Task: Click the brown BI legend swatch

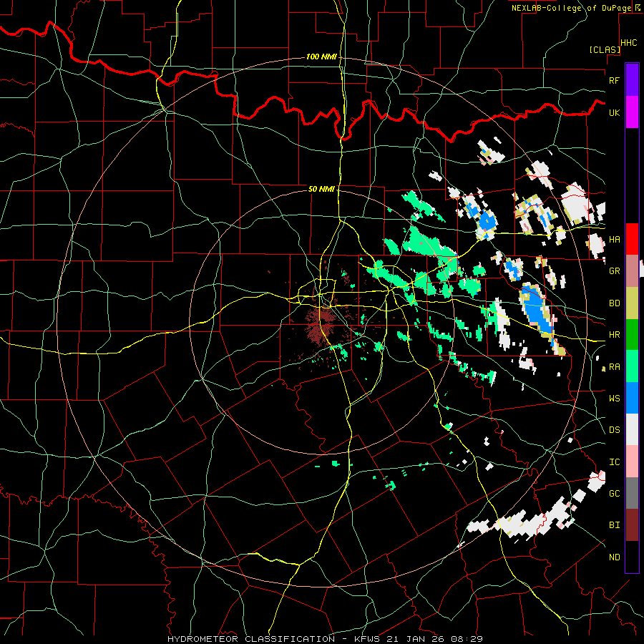Action: tap(632, 525)
